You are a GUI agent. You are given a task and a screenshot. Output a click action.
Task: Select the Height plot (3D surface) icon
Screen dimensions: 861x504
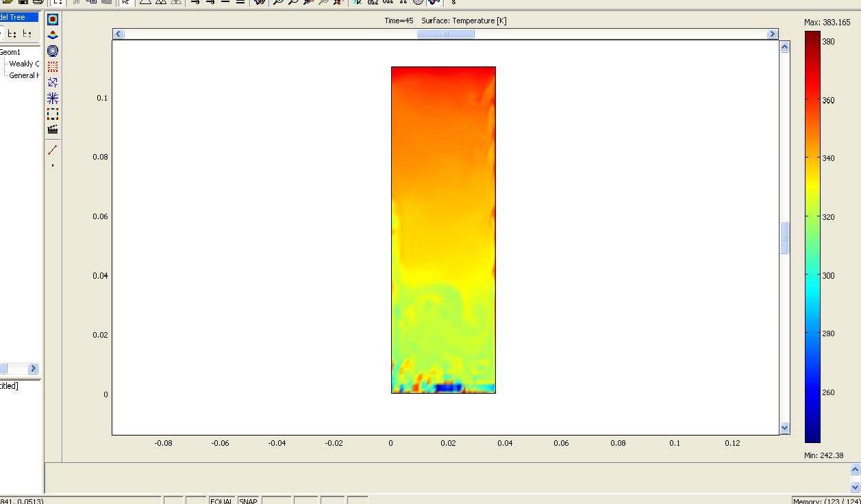(x=53, y=35)
